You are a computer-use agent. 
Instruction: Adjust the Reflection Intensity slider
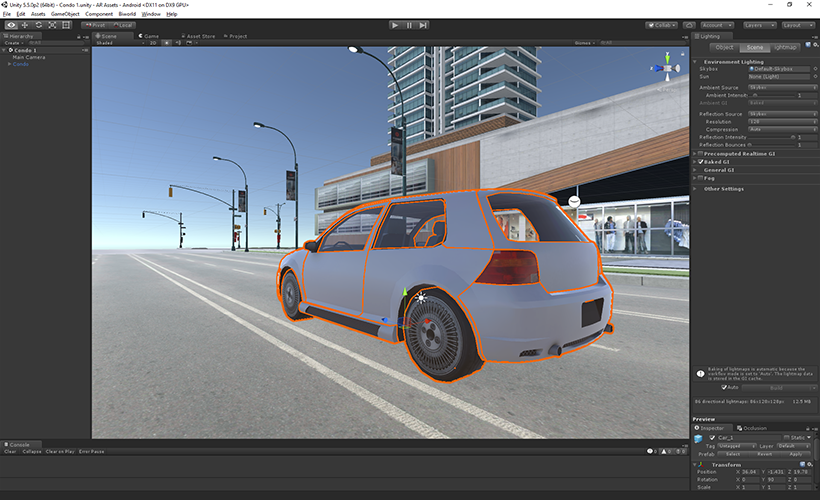pyautogui.click(x=772, y=137)
